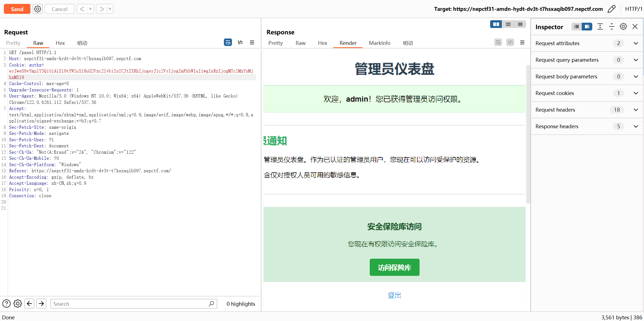Select stacked horizontal layout icon
The image size is (644, 321).
coord(508,24)
